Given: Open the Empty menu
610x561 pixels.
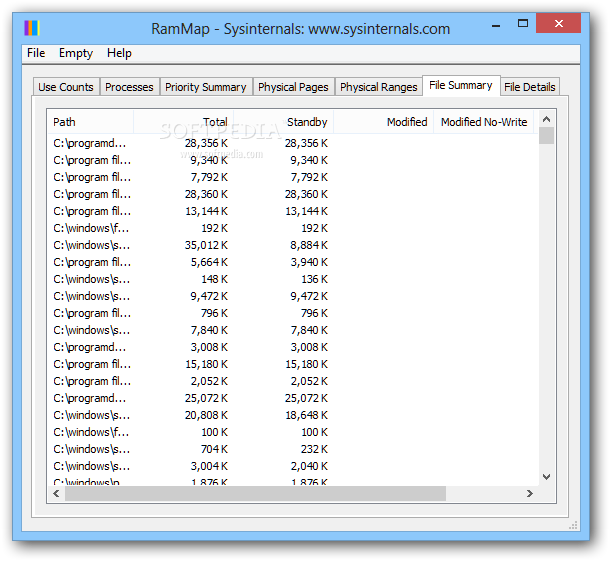Looking at the screenshot, I should [x=76, y=53].
